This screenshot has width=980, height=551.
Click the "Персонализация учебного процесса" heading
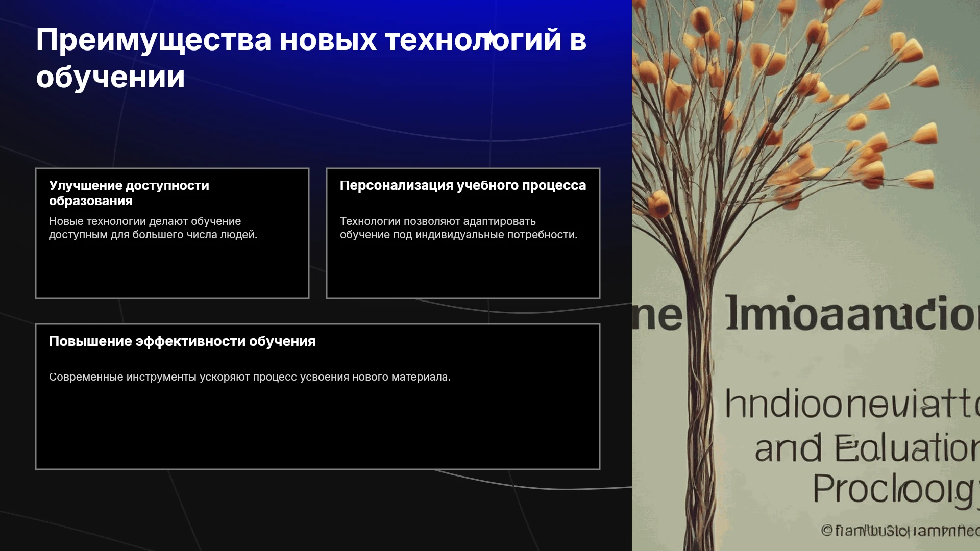tap(463, 185)
